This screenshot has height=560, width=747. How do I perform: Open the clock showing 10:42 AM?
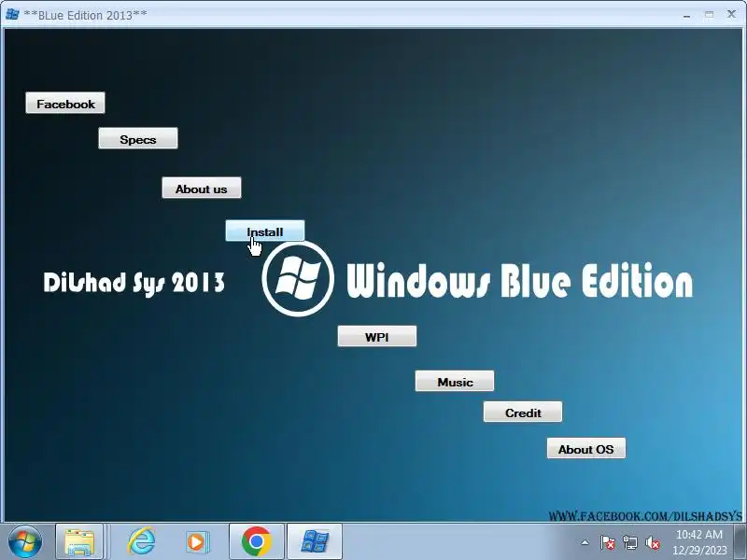699,542
